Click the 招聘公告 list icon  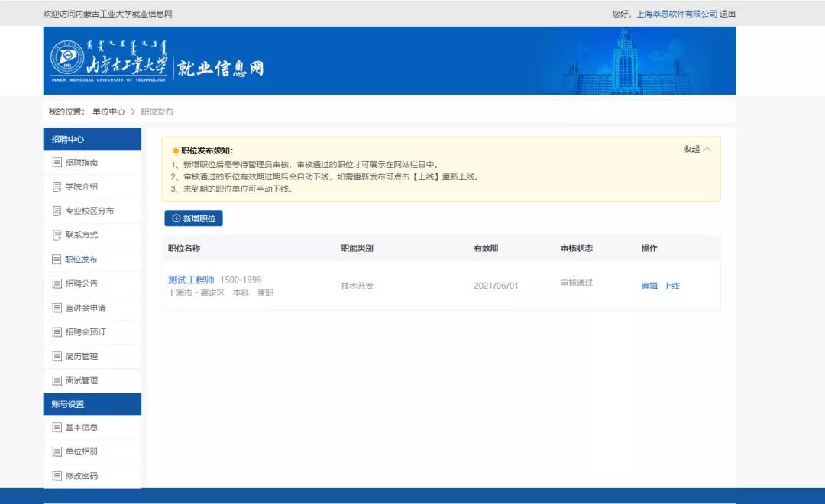coord(57,284)
